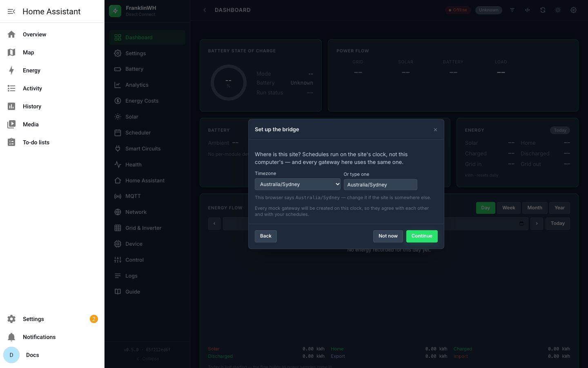Open the Network menu item
Image resolution: width=588 pixels, height=368 pixels.
pyautogui.click(x=147, y=212)
